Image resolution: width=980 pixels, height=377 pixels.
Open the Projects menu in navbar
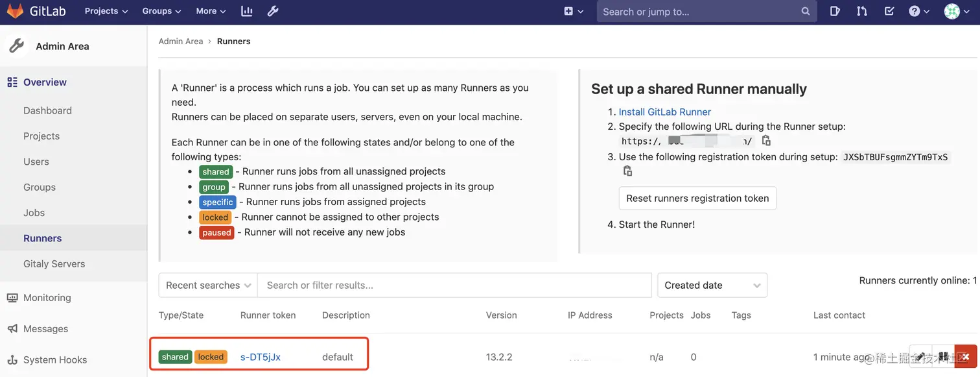106,11
